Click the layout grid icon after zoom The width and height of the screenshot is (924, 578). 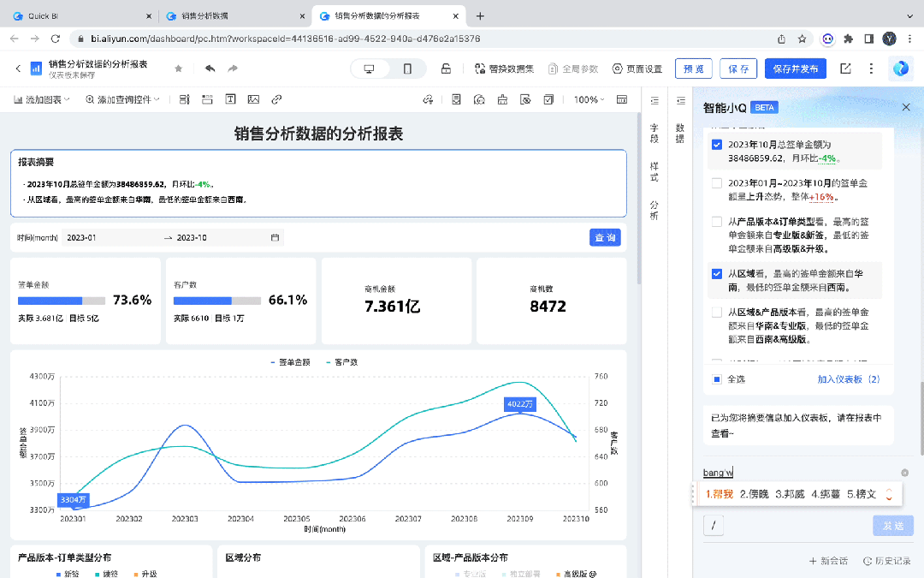(622, 99)
